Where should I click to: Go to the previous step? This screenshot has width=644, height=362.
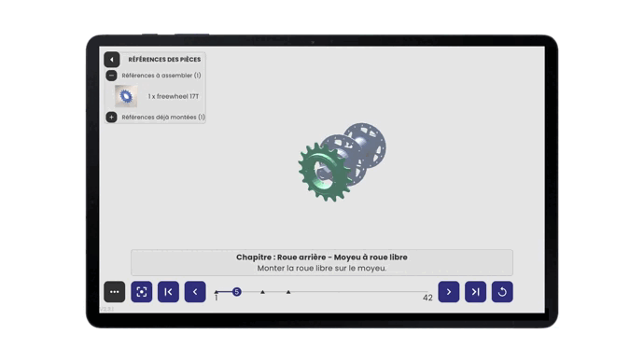pyautogui.click(x=195, y=292)
